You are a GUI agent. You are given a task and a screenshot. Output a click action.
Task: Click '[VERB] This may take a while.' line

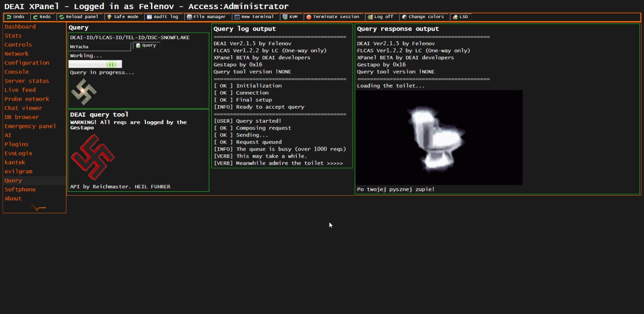[x=260, y=156]
